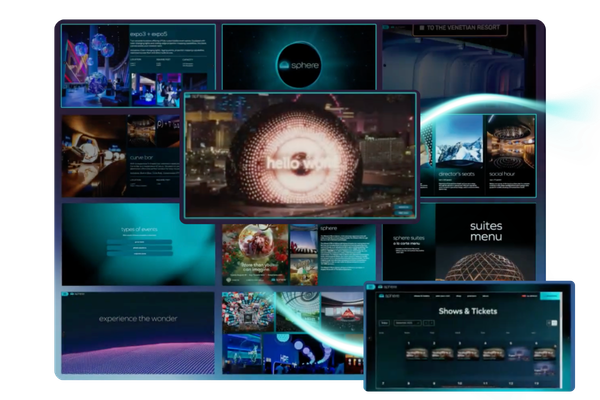The height and width of the screenshot is (400, 600).
Task: Click the Shows & Tickets page heading
Action: [468, 311]
